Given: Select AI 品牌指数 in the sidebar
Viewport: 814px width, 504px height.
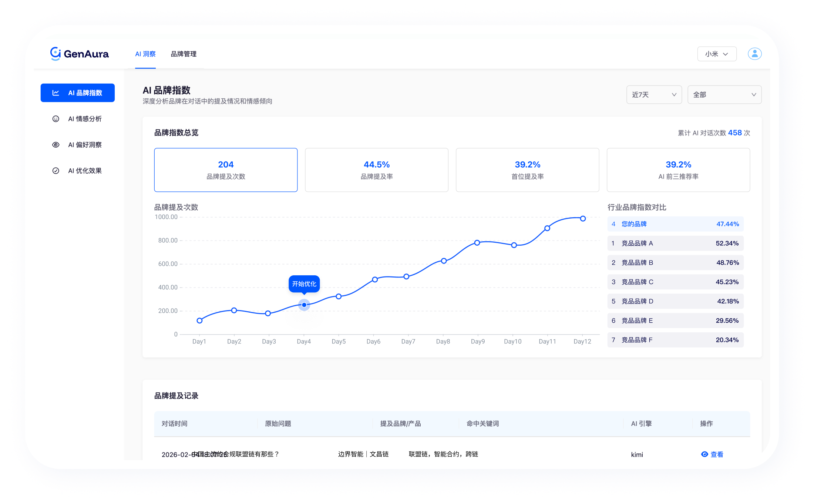Looking at the screenshot, I should 78,93.
